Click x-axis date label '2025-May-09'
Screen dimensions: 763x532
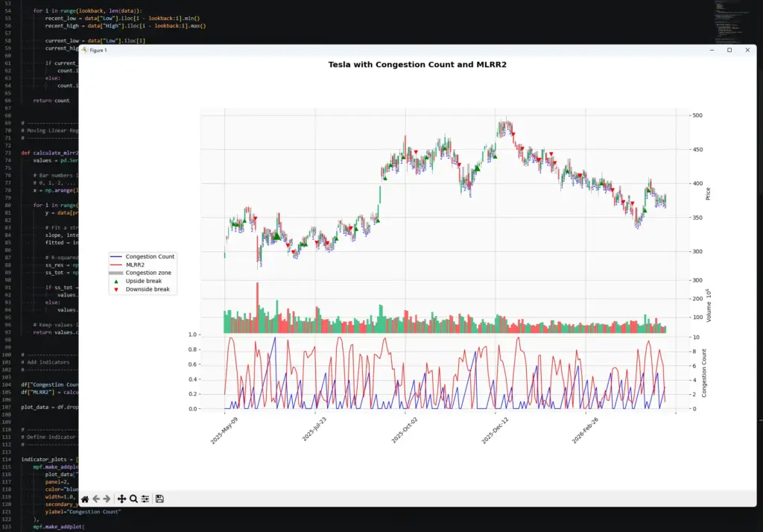coord(224,430)
